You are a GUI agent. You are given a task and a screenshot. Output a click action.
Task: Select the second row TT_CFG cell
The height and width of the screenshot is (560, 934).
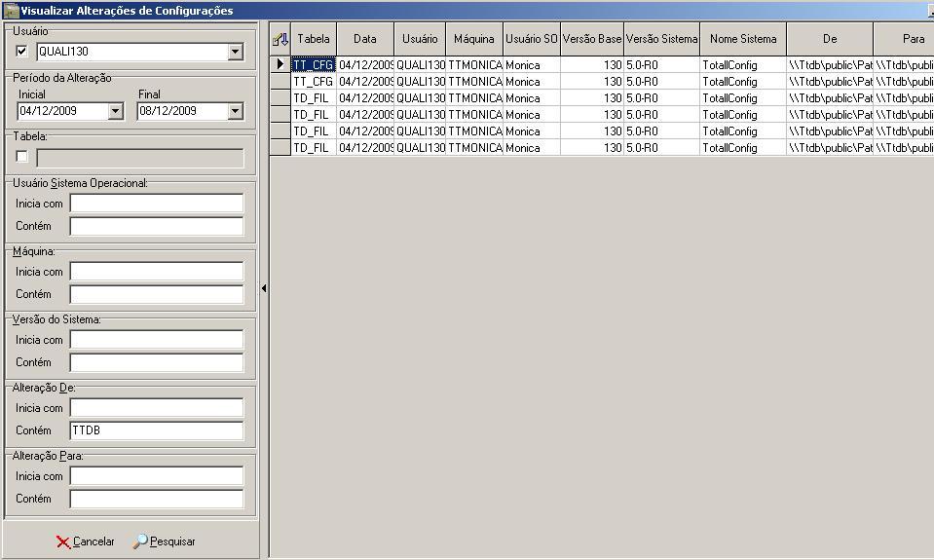(314, 81)
